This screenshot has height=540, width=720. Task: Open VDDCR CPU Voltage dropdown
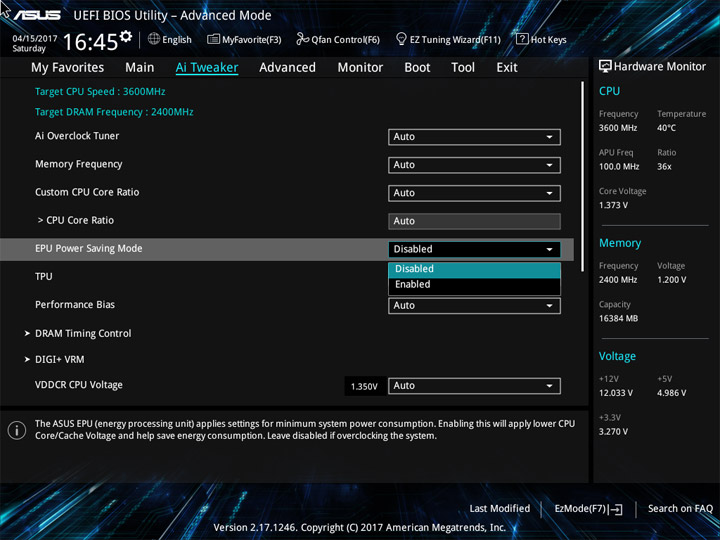click(474, 386)
